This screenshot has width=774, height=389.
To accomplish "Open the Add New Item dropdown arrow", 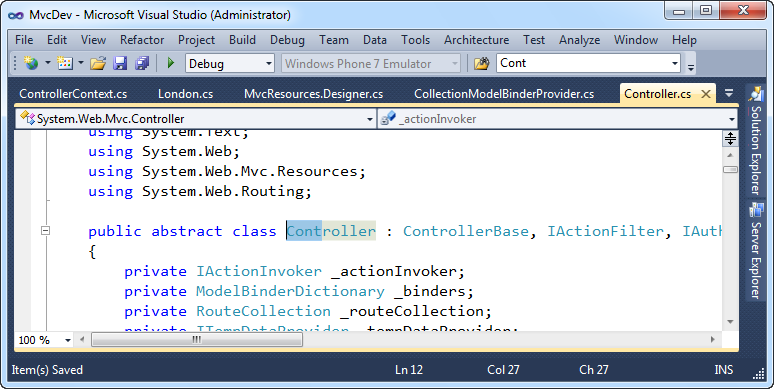I will [x=80, y=63].
